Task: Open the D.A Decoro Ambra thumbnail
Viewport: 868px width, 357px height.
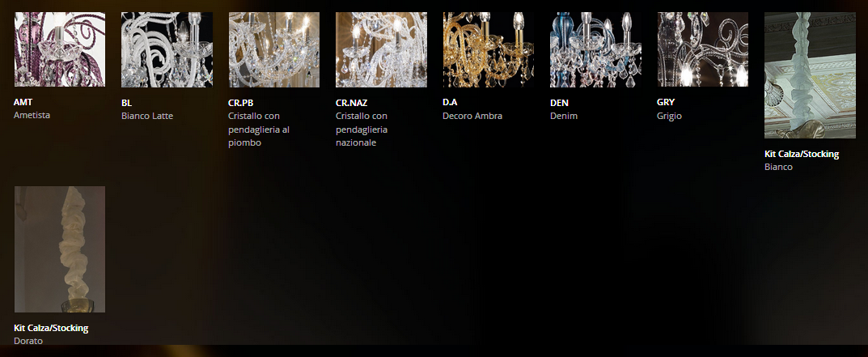Action: pos(489,49)
